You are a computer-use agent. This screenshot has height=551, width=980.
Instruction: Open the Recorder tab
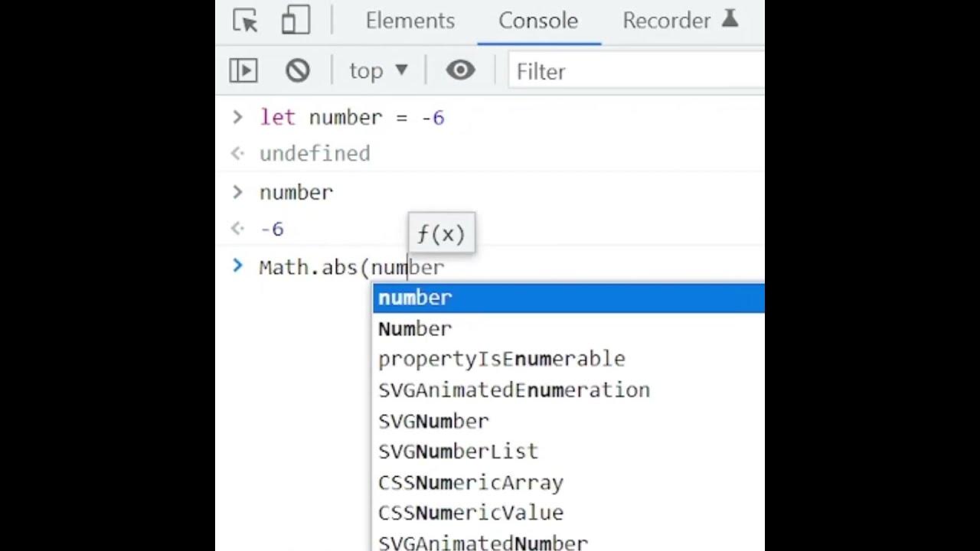point(666,21)
